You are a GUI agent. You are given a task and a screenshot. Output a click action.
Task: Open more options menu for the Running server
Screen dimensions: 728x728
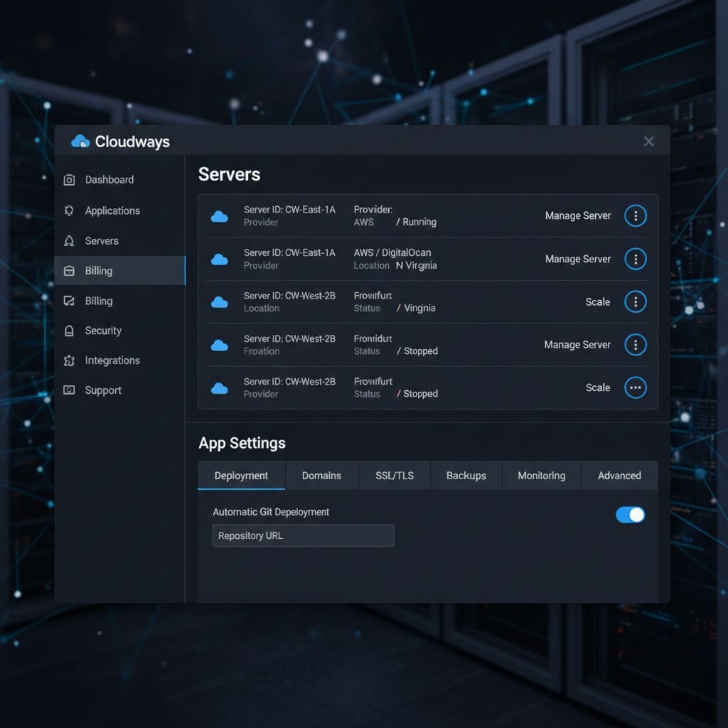tap(636, 216)
